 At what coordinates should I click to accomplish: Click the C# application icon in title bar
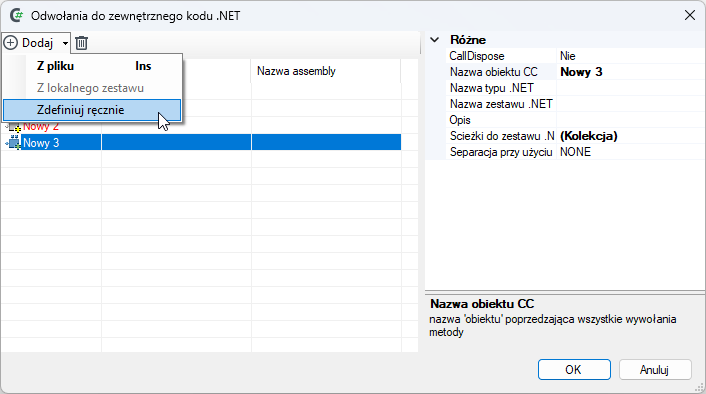[17, 15]
